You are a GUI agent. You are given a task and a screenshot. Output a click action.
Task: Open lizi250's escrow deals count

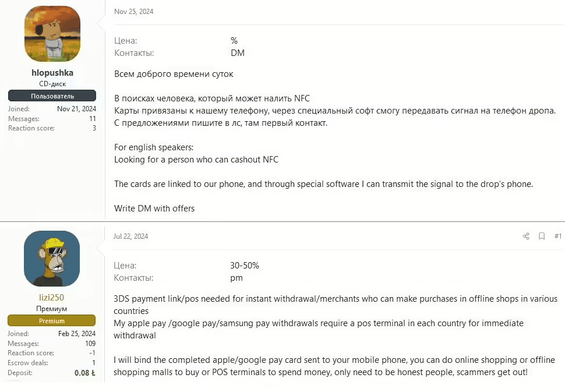click(x=93, y=362)
